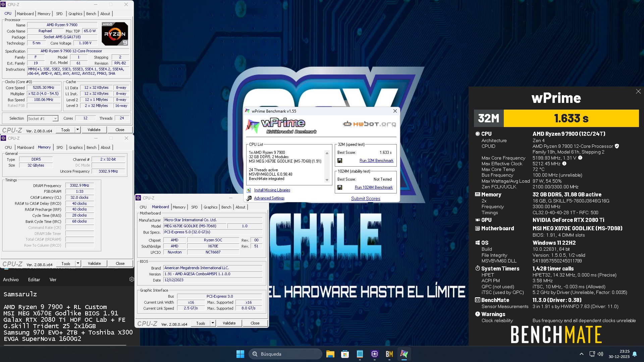Open the notifications bell icon
Image resolution: width=644 pixels, height=362 pixels.
(x=635, y=354)
